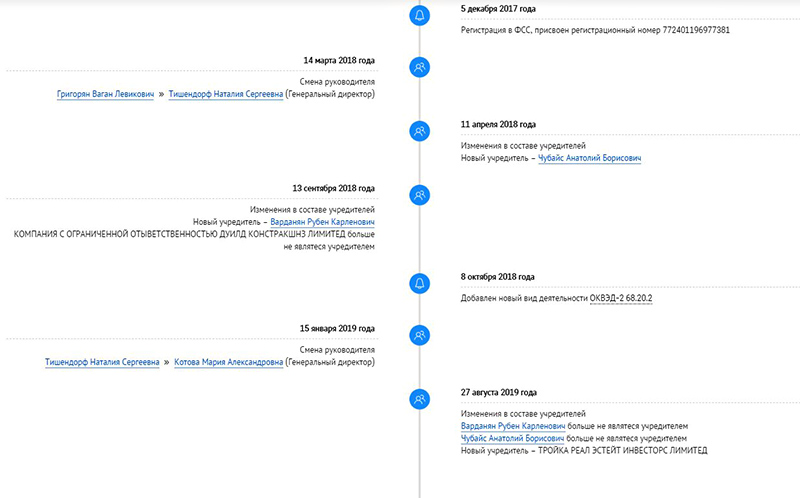Click the people icon for 14 марта 2018
The width and height of the screenshot is (800, 498).
coord(420,67)
